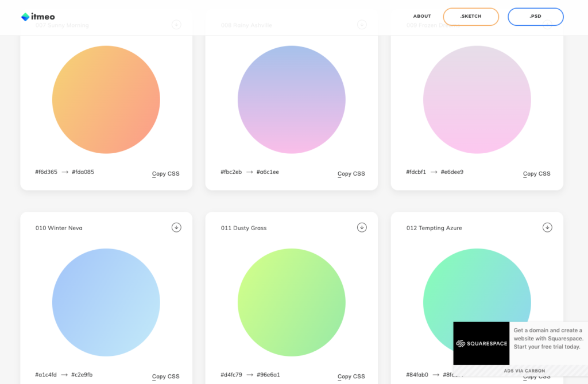Copy CSS for Sunny Morning gradient
Screen dimensions: 588x384
click(165, 173)
